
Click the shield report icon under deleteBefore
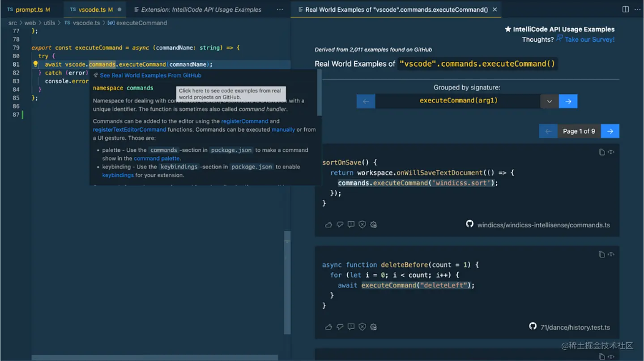coord(363,327)
